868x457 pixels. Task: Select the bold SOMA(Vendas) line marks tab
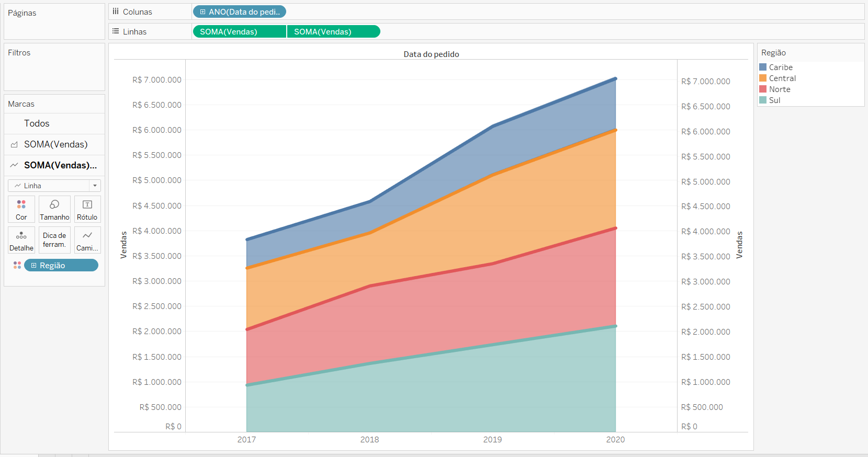coord(54,165)
